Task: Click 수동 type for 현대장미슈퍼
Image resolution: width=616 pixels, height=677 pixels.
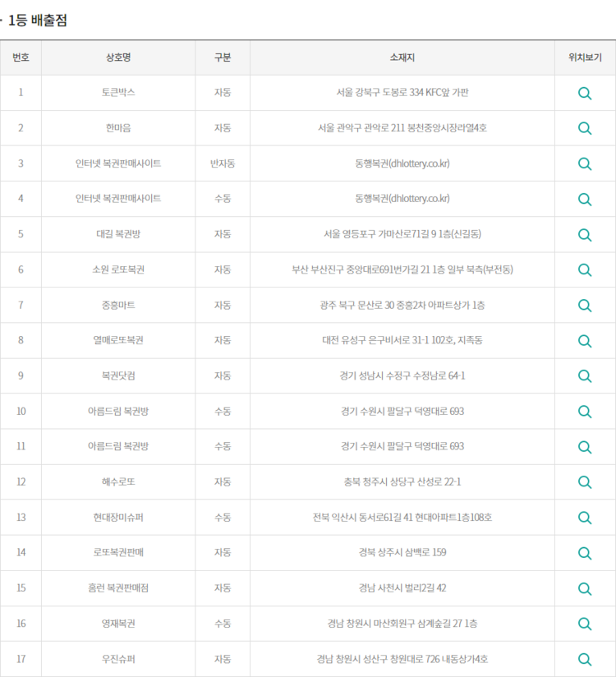Action: click(x=223, y=518)
